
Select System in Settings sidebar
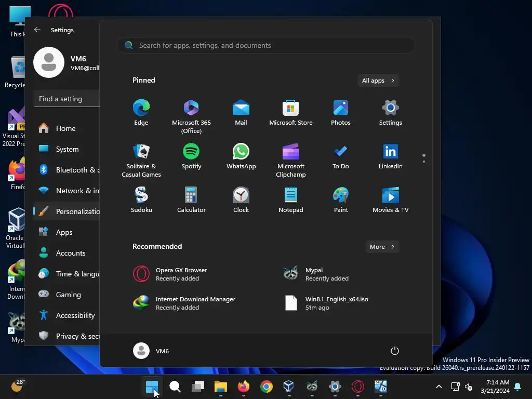click(x=67, y=149)
